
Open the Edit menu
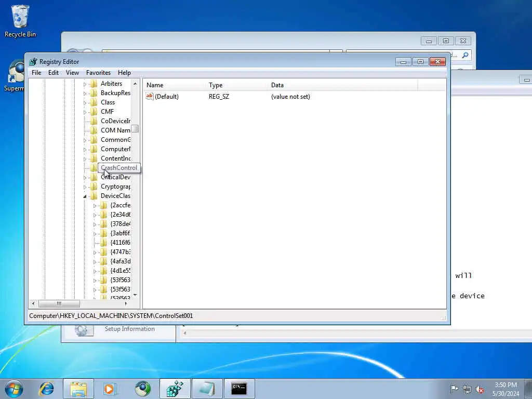54,73
